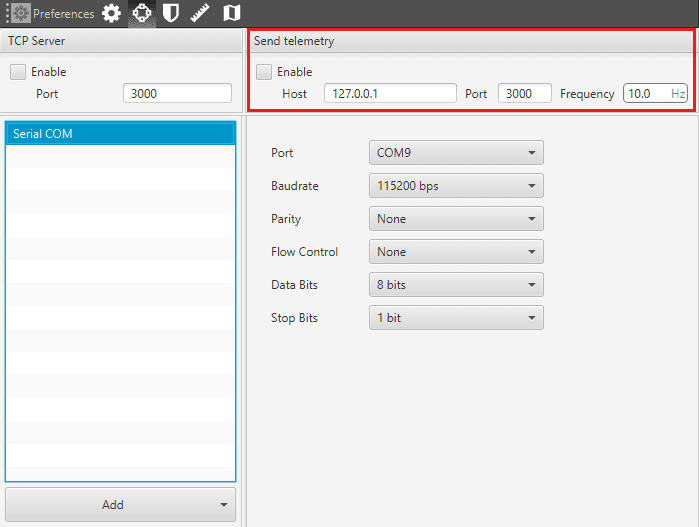This screenshot has width=699, height=527.
Task: Click the Stop Bits label
Action: pyautogui.click(x=294, y=318)
